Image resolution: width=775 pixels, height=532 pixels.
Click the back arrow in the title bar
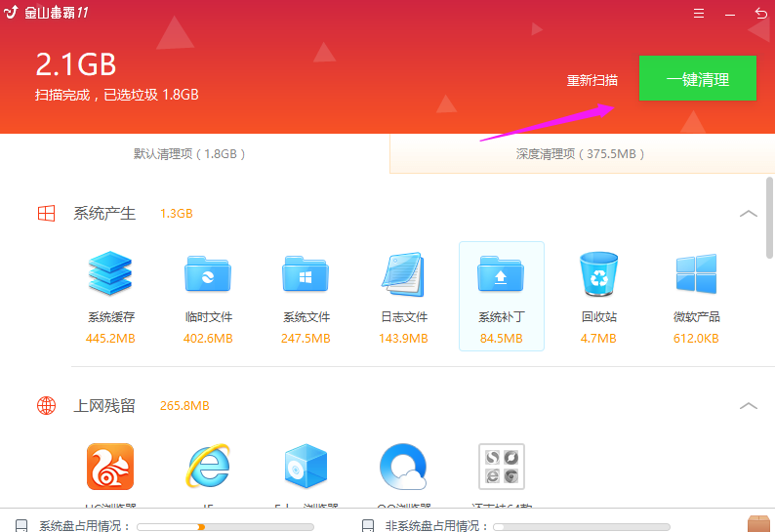(760, 14)
